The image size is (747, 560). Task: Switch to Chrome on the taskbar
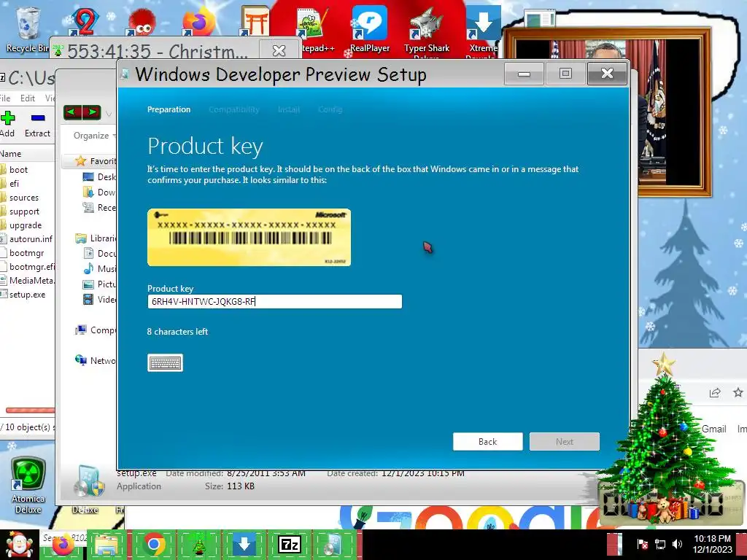tap(153, 544)
